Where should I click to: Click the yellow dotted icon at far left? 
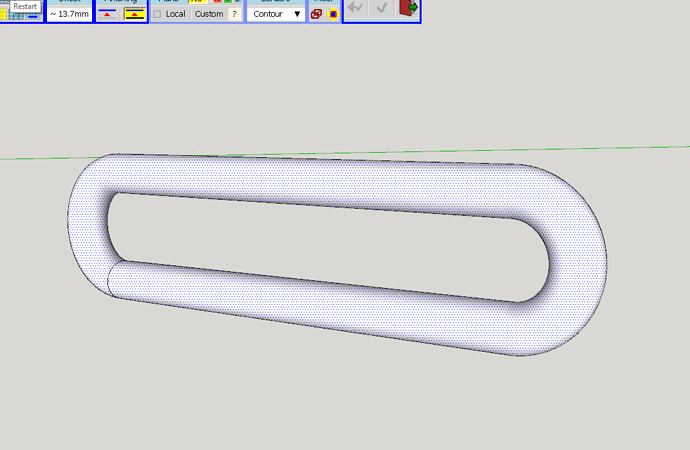click(4, 15)
